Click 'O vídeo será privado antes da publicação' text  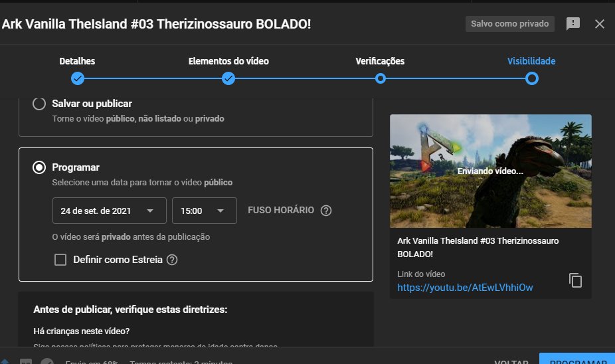tap(131, 237)
